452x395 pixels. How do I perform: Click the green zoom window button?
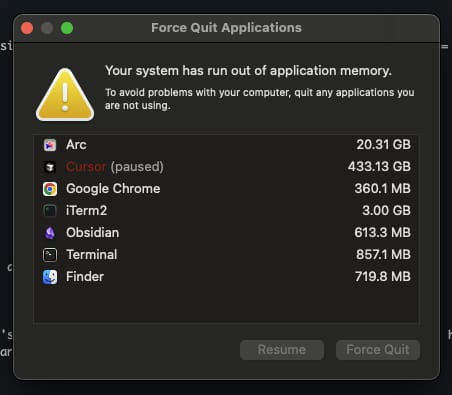[67, 28]
